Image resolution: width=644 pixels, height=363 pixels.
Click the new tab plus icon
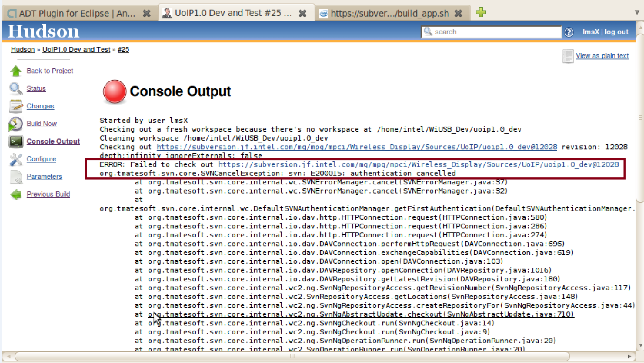(481, 12)
